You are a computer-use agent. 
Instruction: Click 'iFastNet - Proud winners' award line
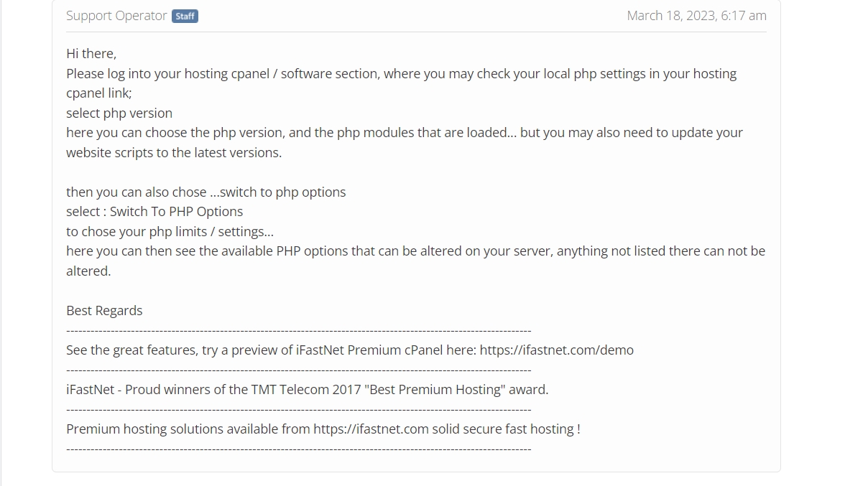pyautogui.click(x=307, y=390)
